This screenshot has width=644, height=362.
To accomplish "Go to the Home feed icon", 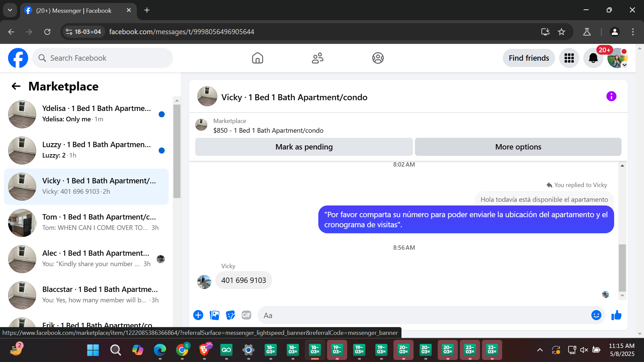I will [x=257, y=58].
